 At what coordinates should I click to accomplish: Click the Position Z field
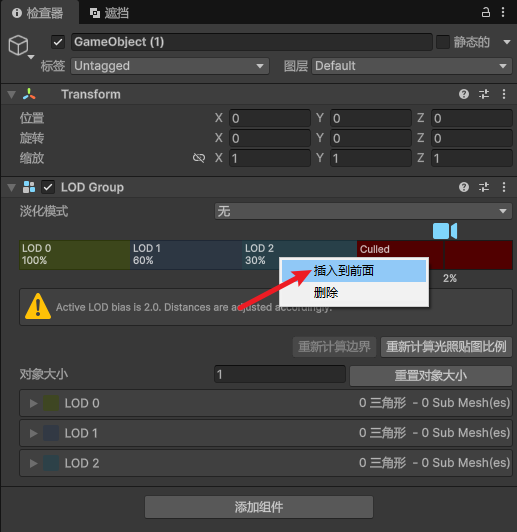pos(472,118)
